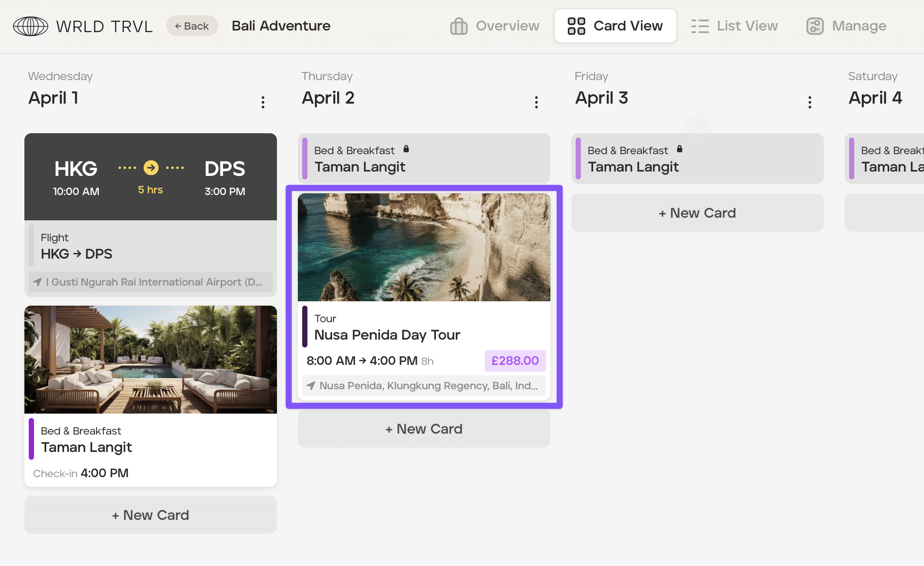The height and width of the screenshot is (566, 924).
Task: Switch to List View tab
Action: 735,26
